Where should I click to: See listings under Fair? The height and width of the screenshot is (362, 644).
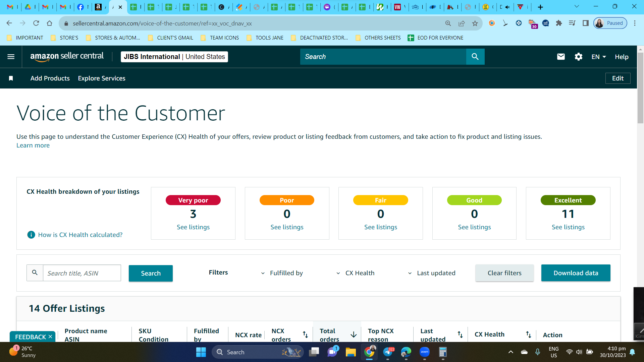(381, 227)
